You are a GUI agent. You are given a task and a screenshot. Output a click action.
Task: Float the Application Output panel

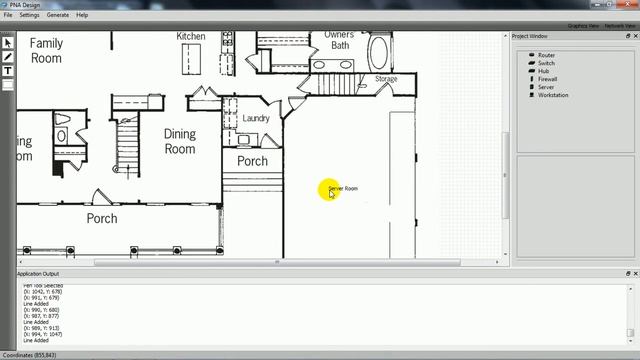[x=628, y=273]
